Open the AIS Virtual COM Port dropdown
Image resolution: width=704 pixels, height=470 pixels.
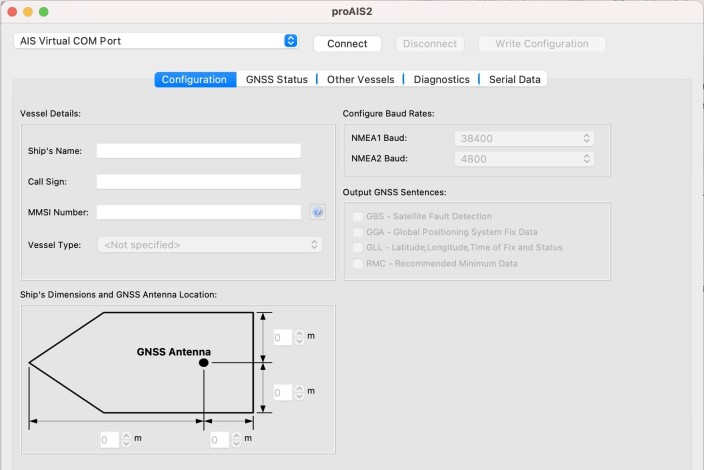156,41
